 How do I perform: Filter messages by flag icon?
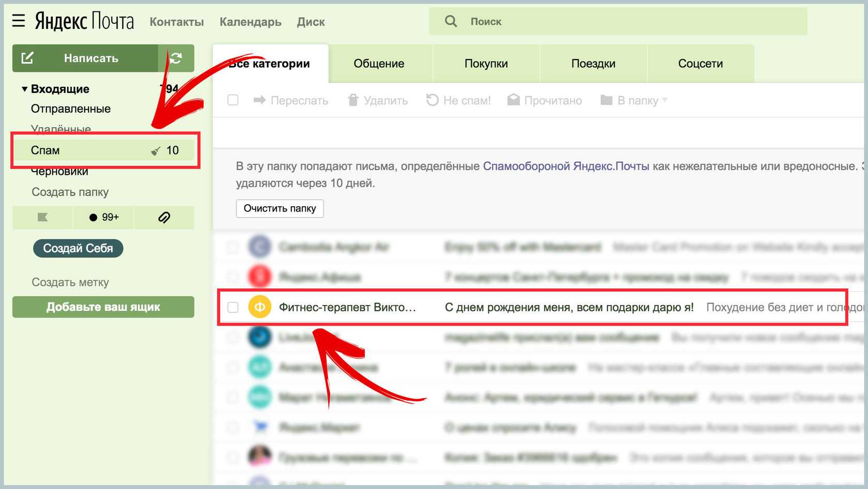click(x=42, y=217)
